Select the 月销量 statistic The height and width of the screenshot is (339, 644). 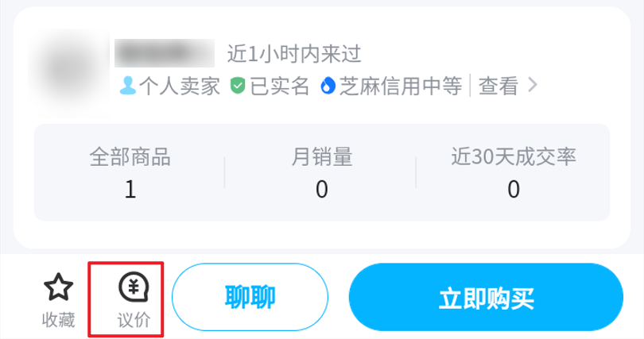click(321, 172)
